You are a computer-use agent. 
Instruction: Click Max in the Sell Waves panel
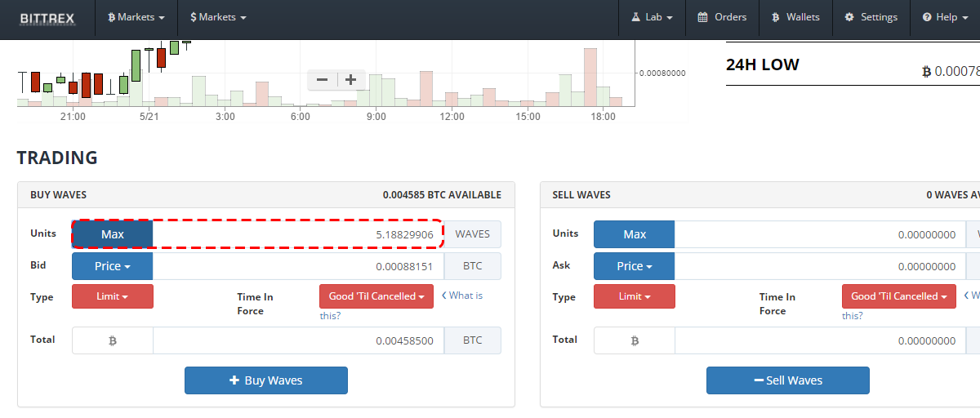[635, 234]
